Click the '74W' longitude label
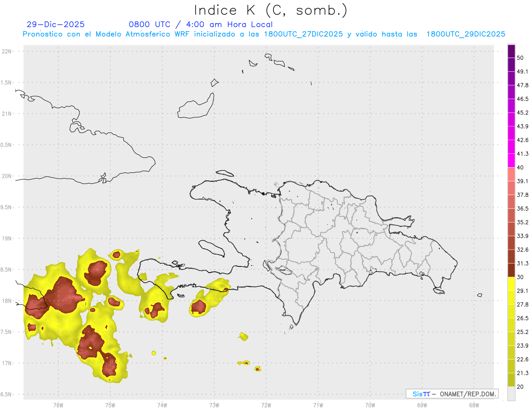The height and width of the screenshot is (411, 532). pos(162,405)
